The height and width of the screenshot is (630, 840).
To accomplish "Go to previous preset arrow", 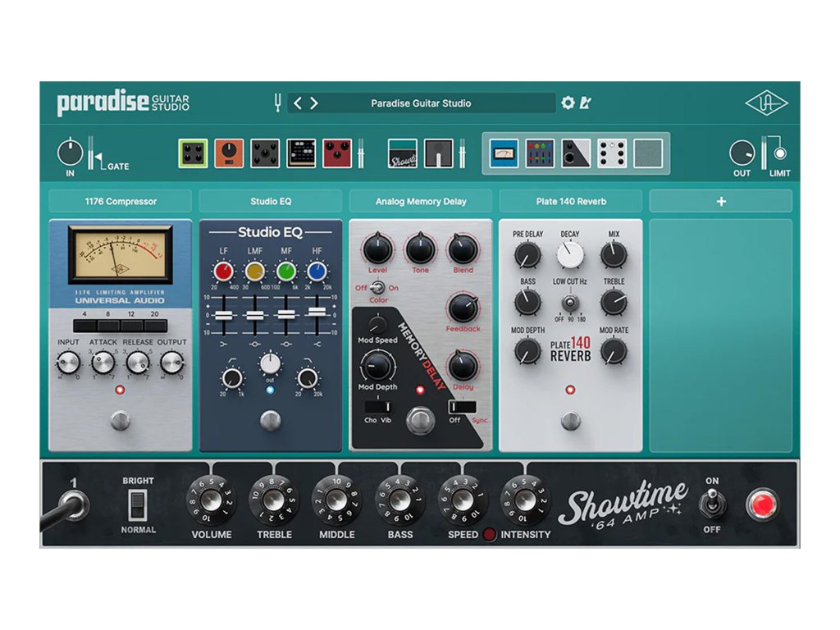I will [298, 103].
